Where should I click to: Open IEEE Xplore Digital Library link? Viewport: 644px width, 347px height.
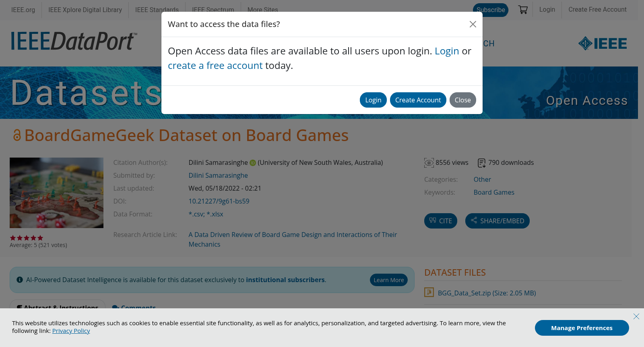tap(85, 10)
